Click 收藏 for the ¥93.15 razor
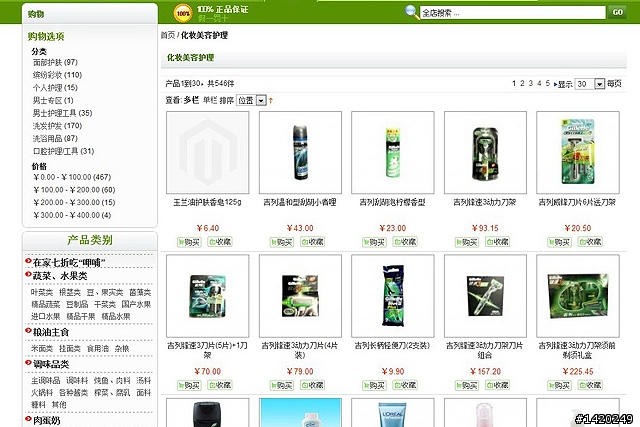 [498, 242]
